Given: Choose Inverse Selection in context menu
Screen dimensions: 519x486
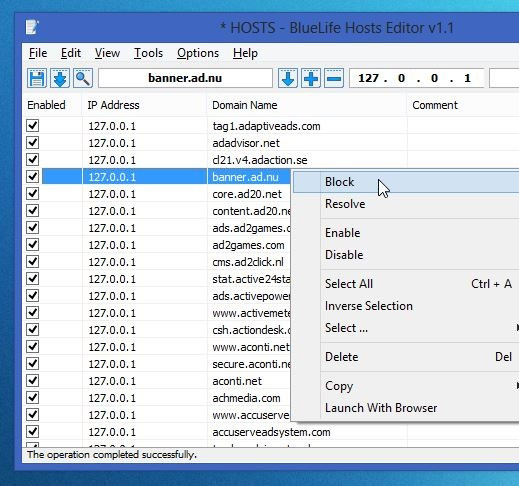Looking at the screenshot, I should point(406,306).
